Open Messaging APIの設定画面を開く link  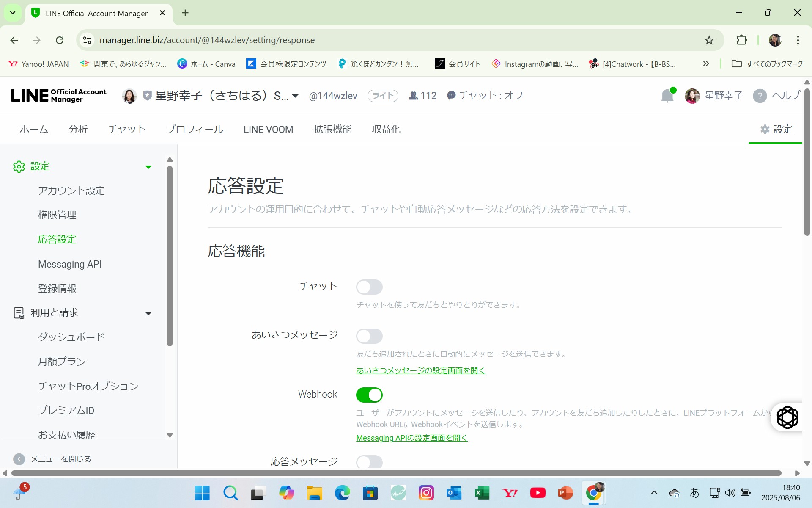[x=412, y=438]
